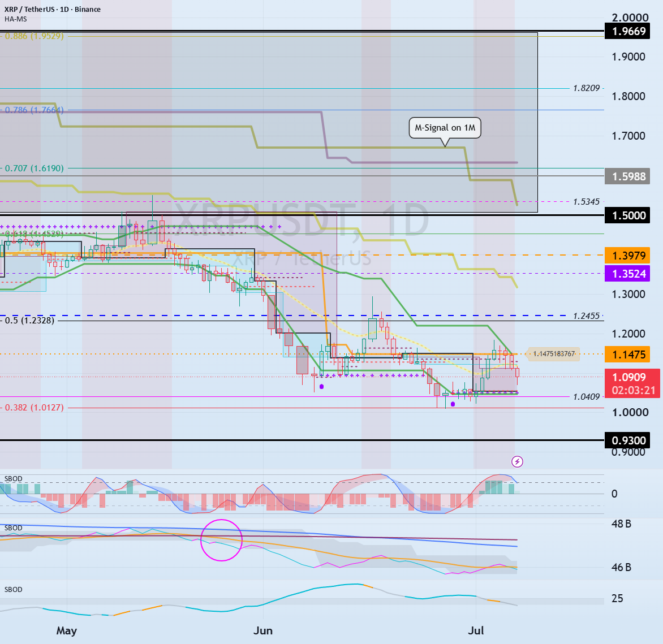Viewport: 663px width, 644px height.
Task: Click the purple 1.3524 price label
Action: click(627, 274)
